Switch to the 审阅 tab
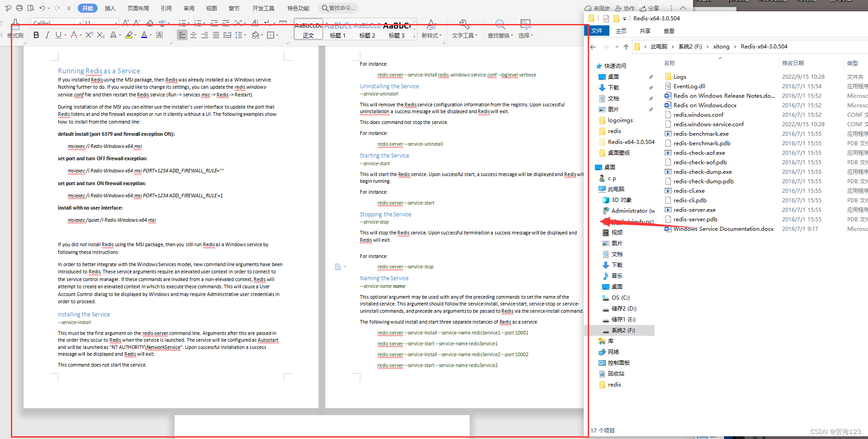Viewport: 868px width, 439px height. pos(189,8)
